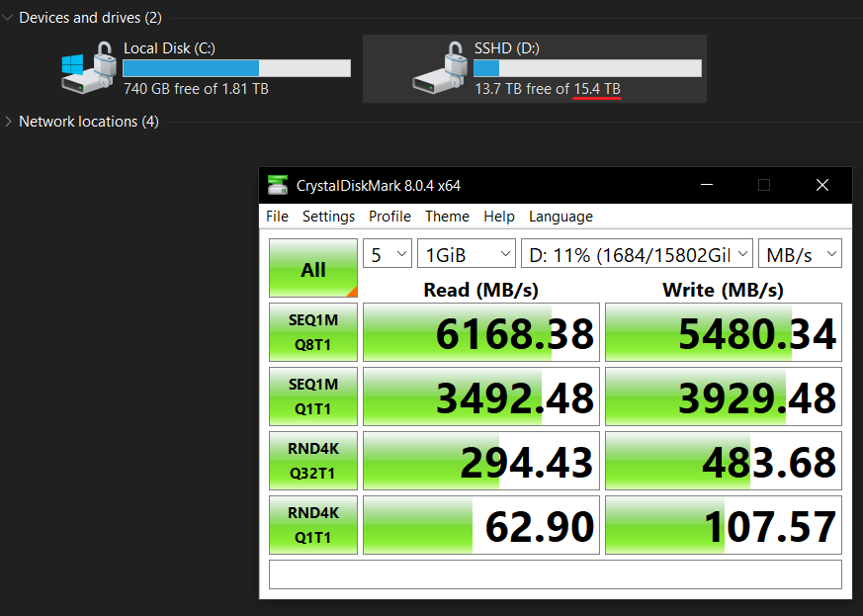Open the Language menu
863x616 pixels.
tap(561, 217)
